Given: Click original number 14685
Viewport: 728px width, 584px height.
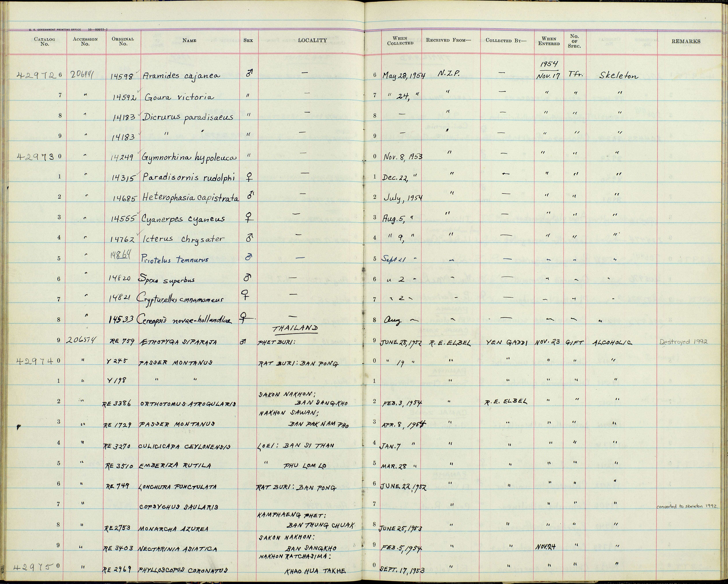Looking at the screenshot, I should 125,198.
